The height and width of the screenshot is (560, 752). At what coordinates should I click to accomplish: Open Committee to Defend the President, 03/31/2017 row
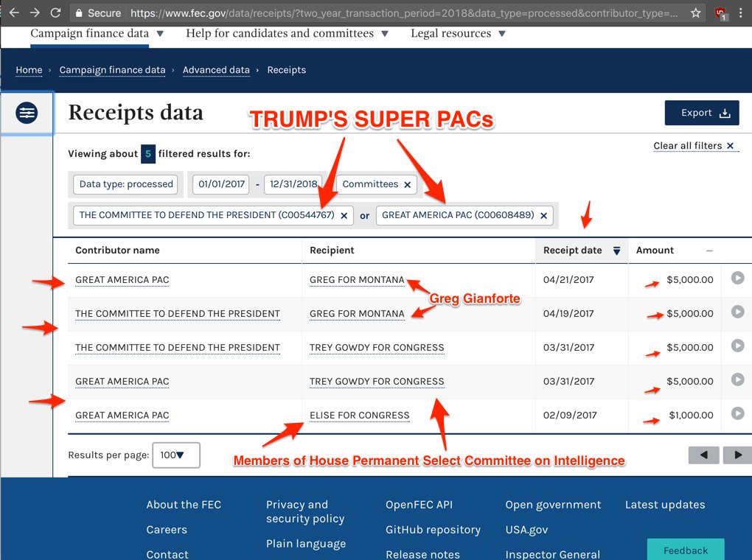pyautogui.click(x=178, y=348)
